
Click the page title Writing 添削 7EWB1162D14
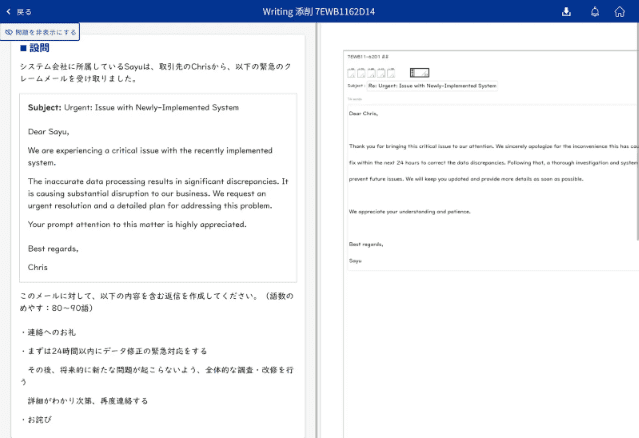coord(319,12)
